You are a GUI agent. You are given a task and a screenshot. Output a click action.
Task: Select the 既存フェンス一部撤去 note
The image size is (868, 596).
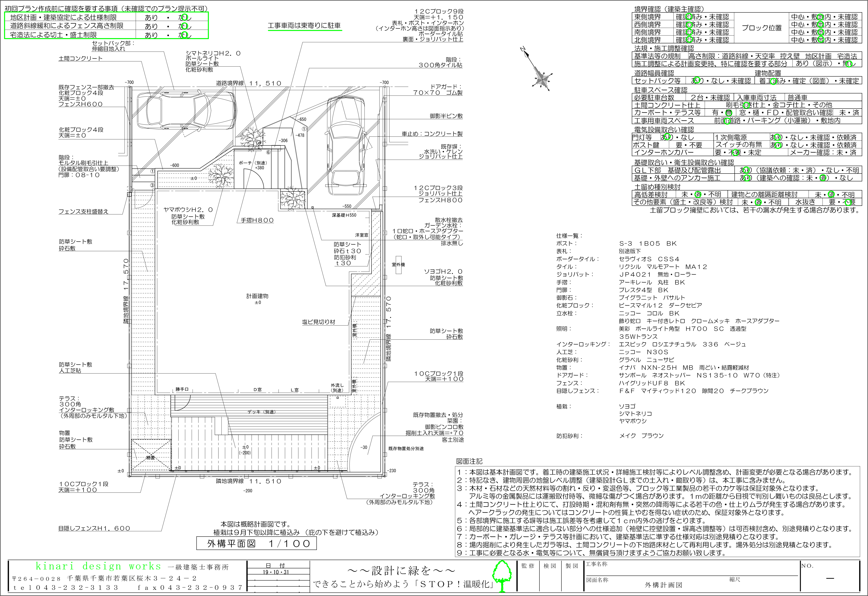pos(86,87)
